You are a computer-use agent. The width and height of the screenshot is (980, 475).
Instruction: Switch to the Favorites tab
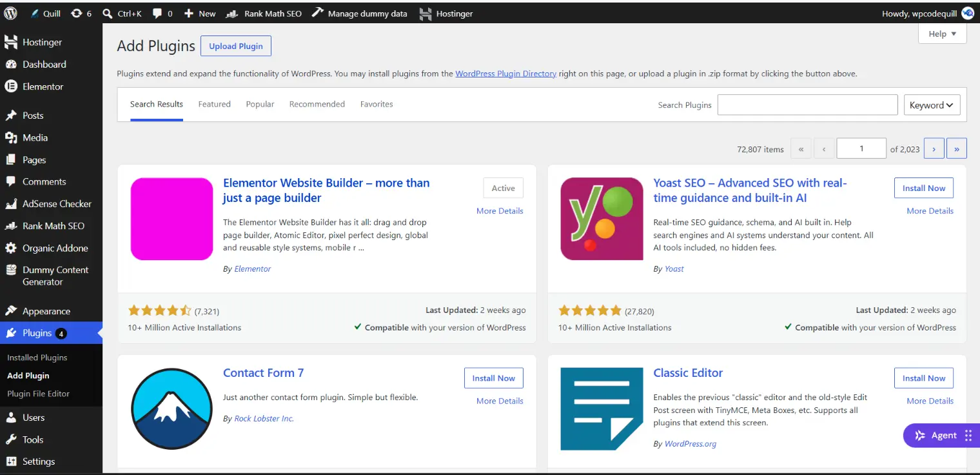point(377,104)
